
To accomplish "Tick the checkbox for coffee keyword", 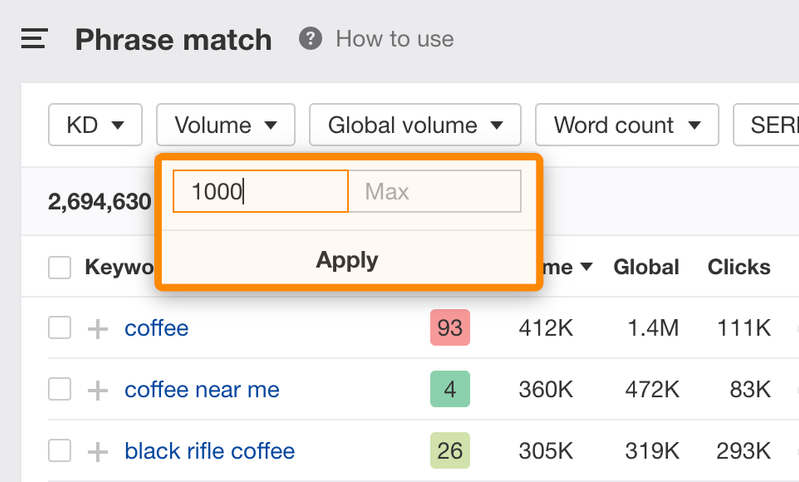I will click(x=60, y=328).
